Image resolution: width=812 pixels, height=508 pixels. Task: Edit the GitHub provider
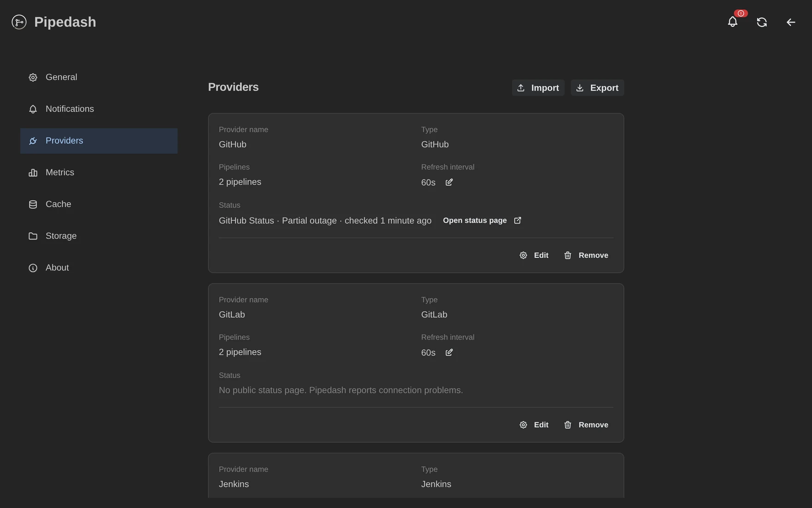pyautogui.click(x=534, y=255)
